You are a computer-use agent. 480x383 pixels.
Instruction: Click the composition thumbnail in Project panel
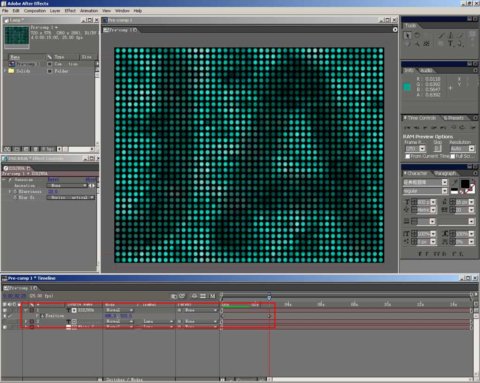pyautogui.click(x=17, y=36)
